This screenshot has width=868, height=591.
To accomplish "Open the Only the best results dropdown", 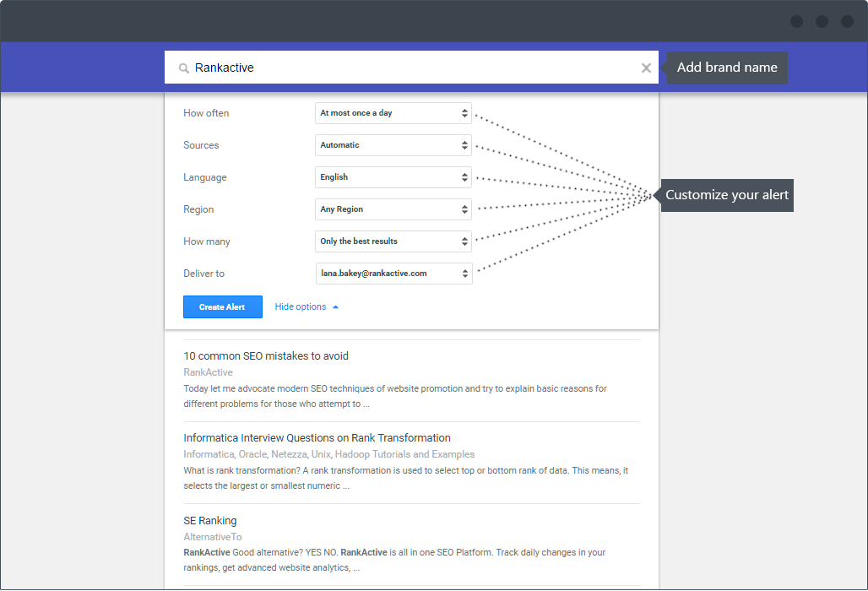I will point(393,241).
